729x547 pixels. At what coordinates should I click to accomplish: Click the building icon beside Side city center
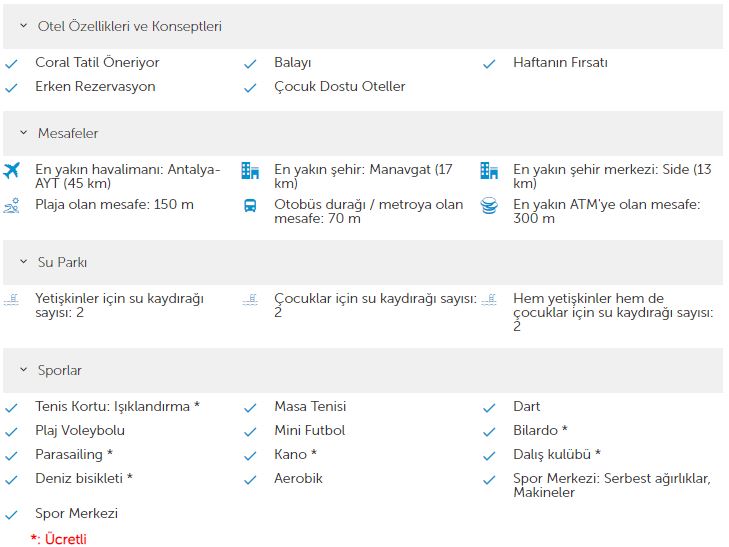489,171
